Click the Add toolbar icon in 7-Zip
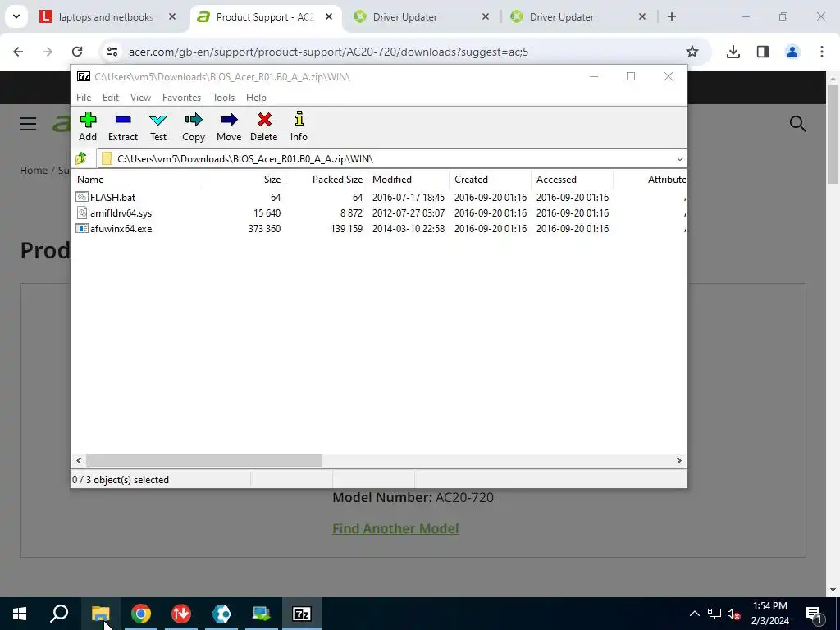This screenshot has height=630, width=840. tap(88, 126)
